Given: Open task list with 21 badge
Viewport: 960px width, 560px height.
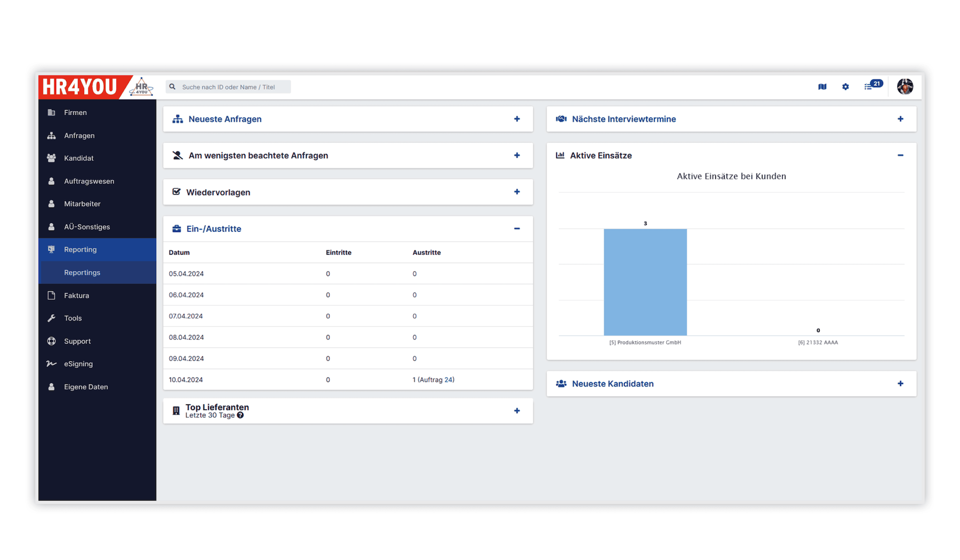Looking at the screenshot, I should (869, 87).
